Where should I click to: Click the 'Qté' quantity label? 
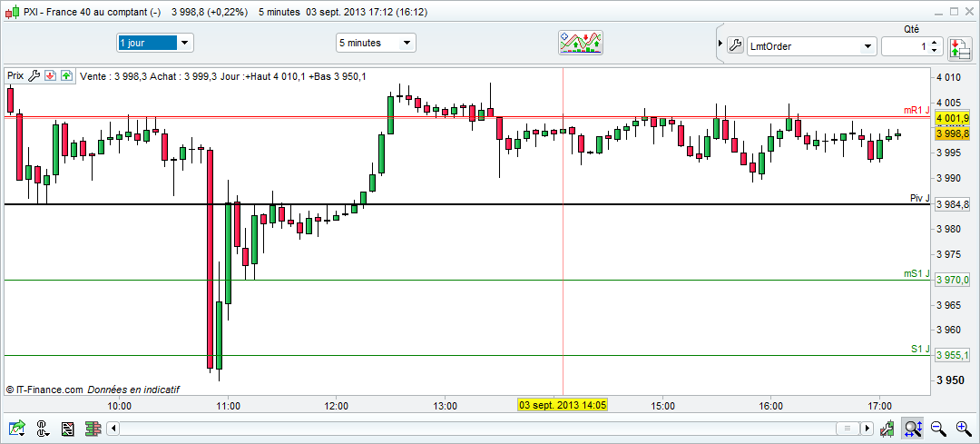coord(911,29)
